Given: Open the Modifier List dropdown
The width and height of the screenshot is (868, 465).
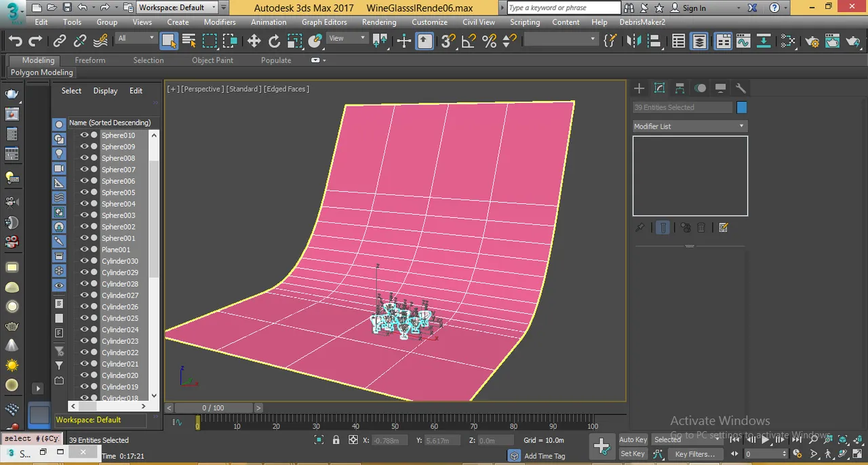Looking at the screenshot, I should click(690, 126).
